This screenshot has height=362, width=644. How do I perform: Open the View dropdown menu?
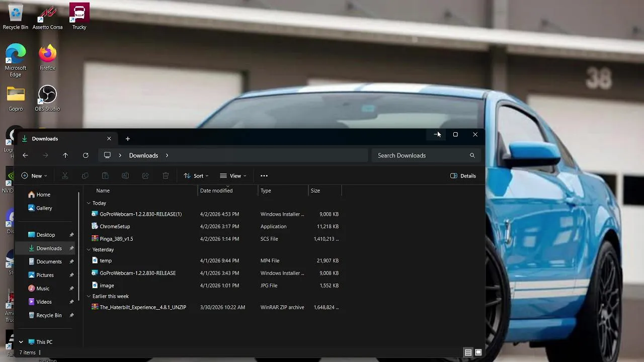pyautogui.click(x=233, y=176)
